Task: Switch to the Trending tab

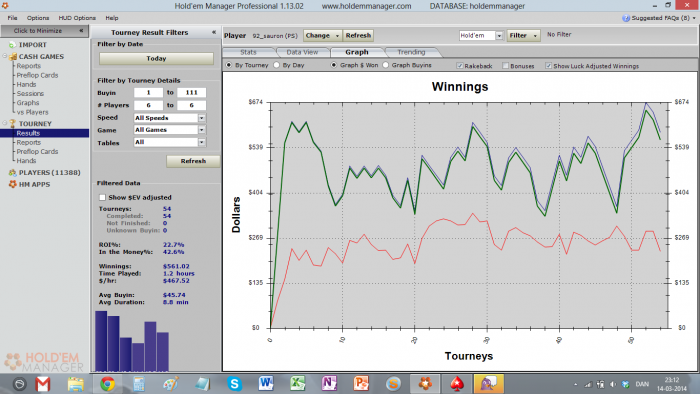Action: pos(411,52)
